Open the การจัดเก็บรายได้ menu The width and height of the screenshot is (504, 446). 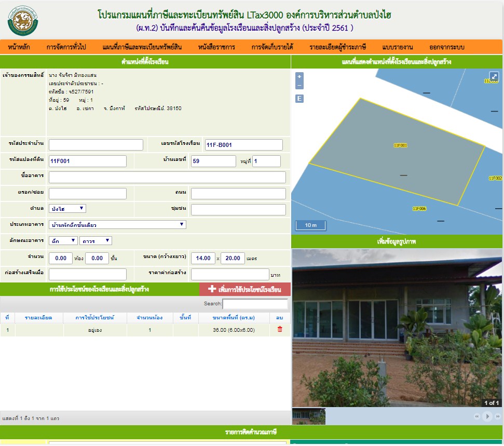(x=273, y=47)
